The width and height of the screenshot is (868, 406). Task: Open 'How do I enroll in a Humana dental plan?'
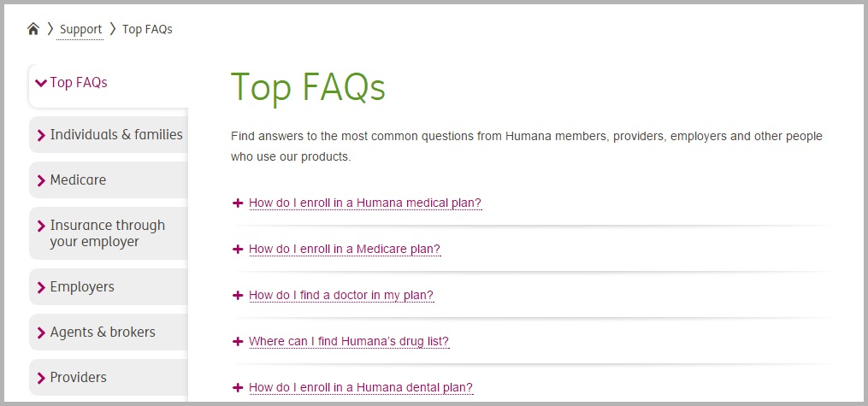point(361,388)
